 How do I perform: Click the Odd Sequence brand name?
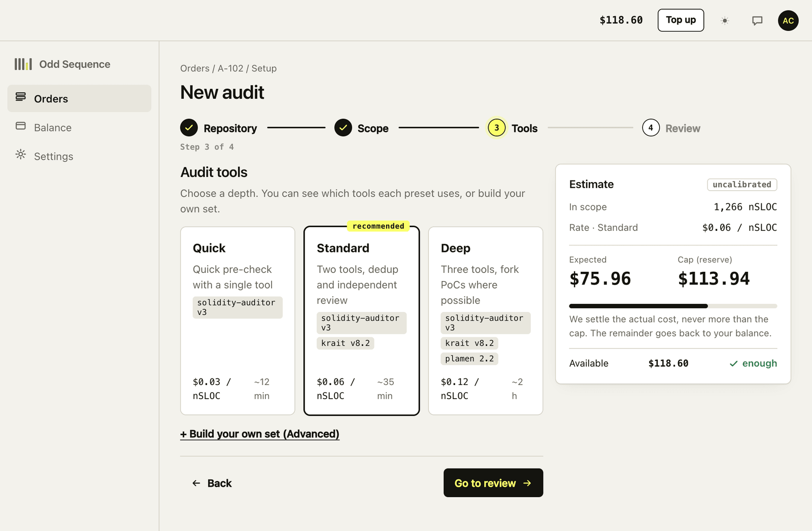coord(75,64)
